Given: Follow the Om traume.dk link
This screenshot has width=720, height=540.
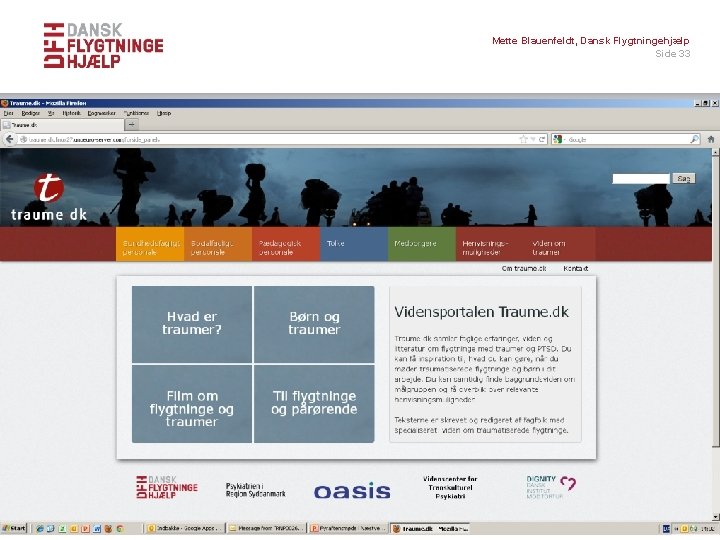Looking at the screenshot, I should 524,269.
